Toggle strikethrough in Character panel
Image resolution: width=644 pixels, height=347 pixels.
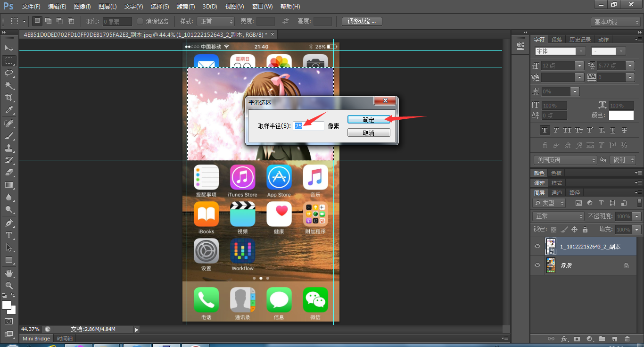(x=624, y=130)
